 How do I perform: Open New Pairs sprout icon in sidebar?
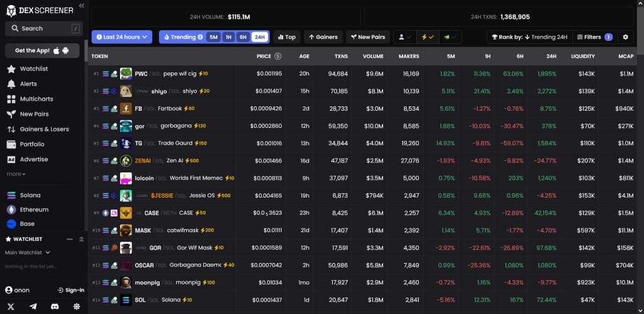[x=11, y=115]
